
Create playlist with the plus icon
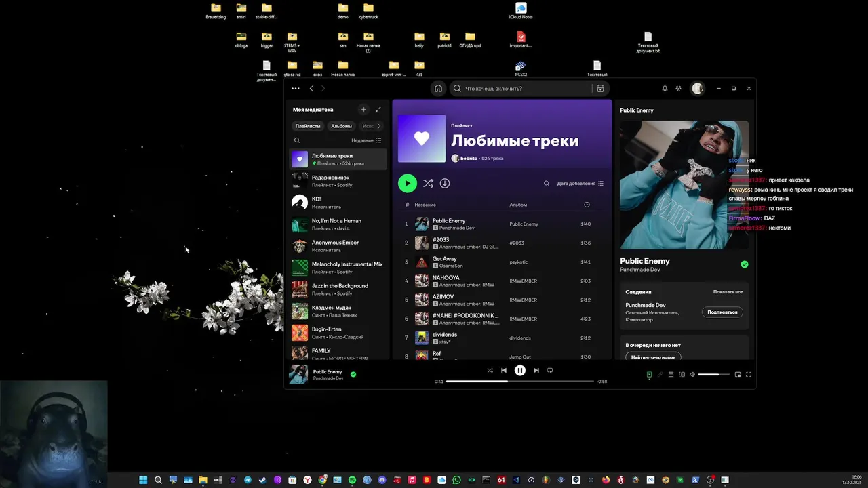point(363,109)
